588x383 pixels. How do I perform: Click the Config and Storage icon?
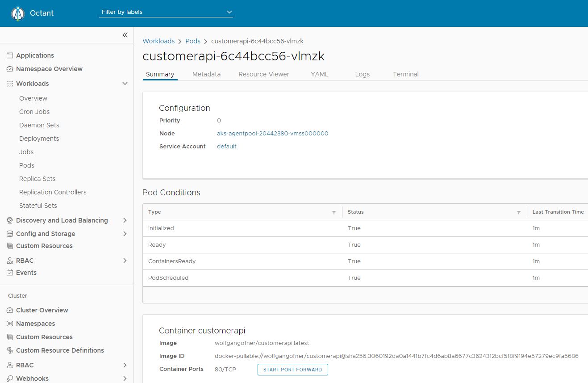(x=10, y=234)
